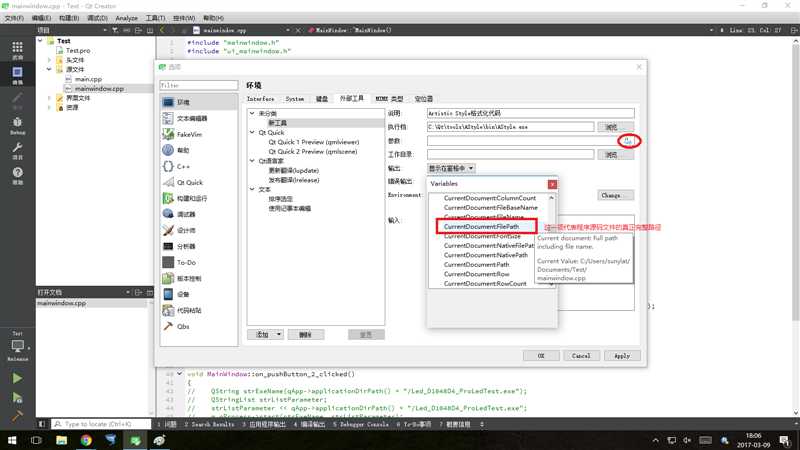Select Qt Quick 1 Preview (qmlviewer) tool

314,142
